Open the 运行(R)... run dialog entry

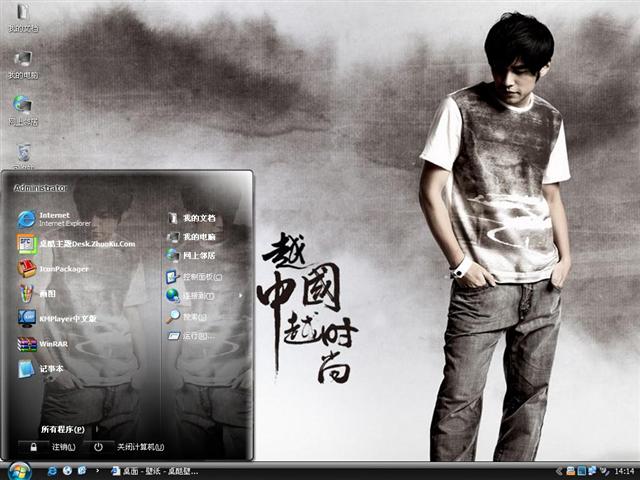click(x=191, y=336)
